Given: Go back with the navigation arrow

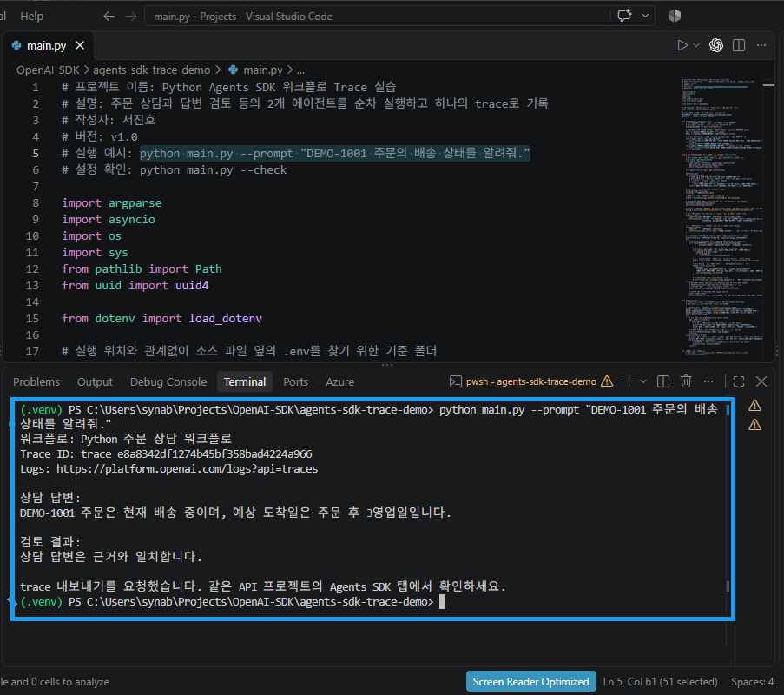Looking at the screenshot, I should (109, 17).
